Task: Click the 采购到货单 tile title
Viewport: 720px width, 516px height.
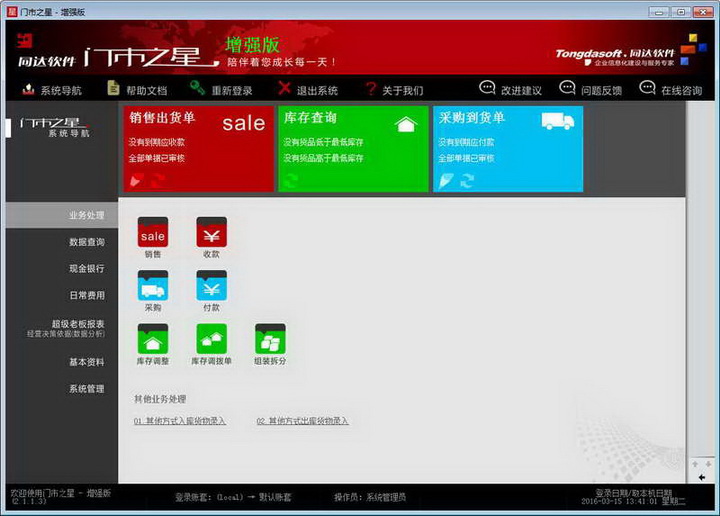Action: pyautogui.click(x=472, y=118)
